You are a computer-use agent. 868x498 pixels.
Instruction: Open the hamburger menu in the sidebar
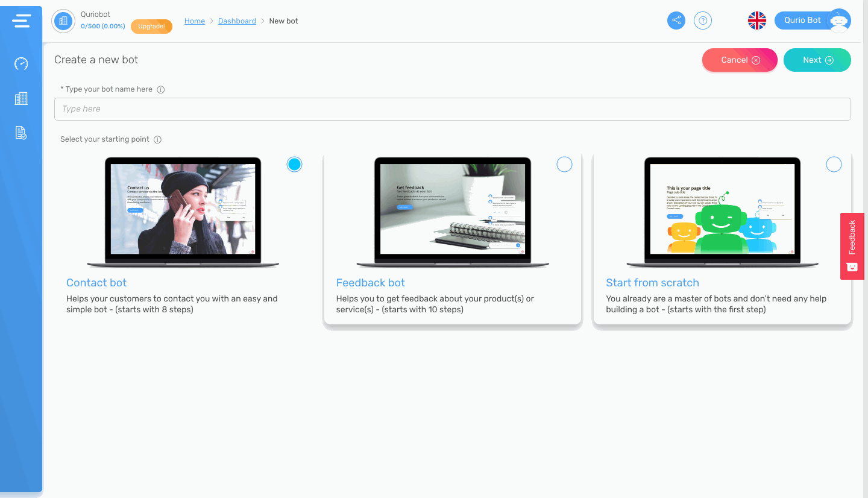tap(21, 20)
